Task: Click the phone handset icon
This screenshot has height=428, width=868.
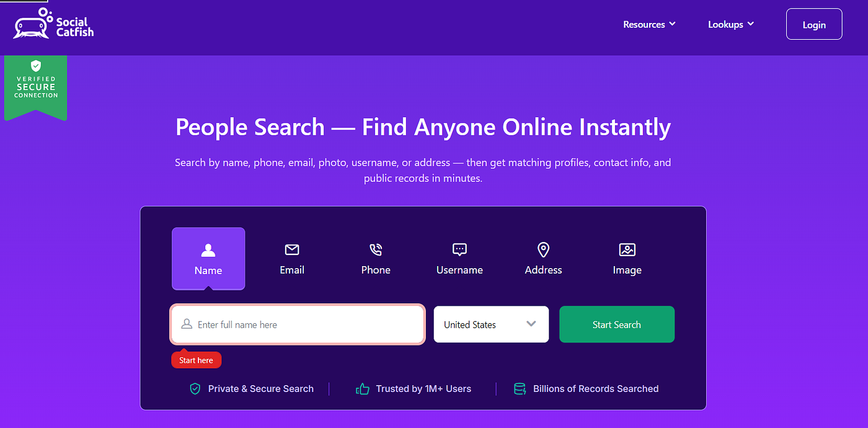Action: pos(376,249)
